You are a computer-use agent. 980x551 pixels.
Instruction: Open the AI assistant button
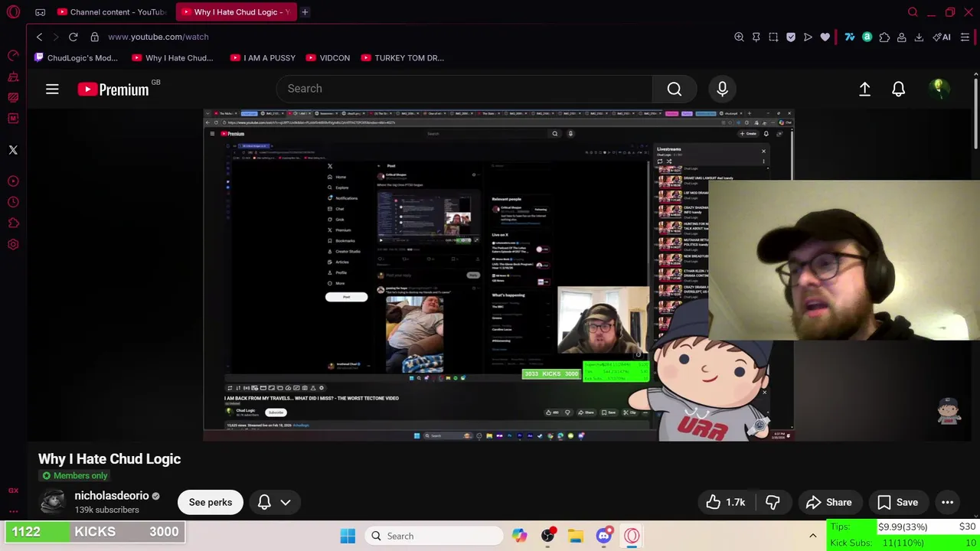pyautogui.click(x=942, y=37)
